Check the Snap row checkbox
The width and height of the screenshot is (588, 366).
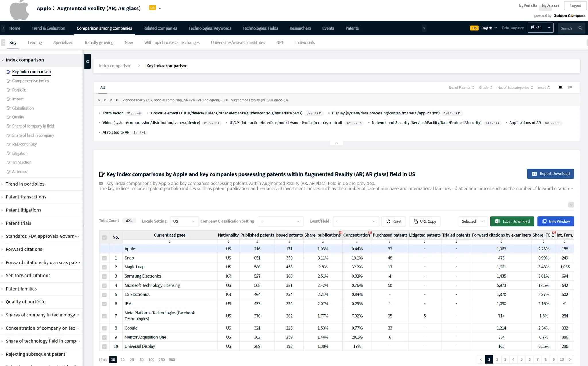click(x=104, y=258)
